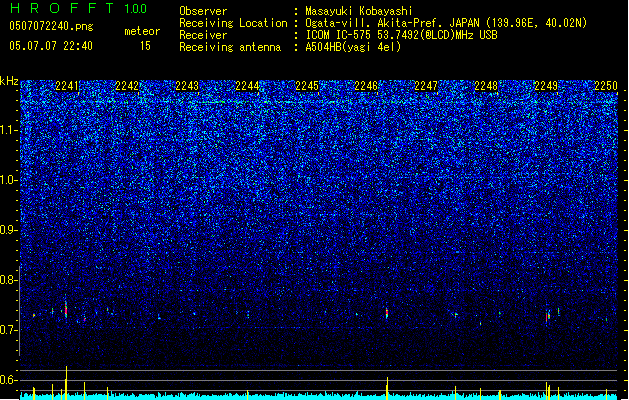Click the red meteor echo just after 2246

pyautogui.click(x=387, y=313)
